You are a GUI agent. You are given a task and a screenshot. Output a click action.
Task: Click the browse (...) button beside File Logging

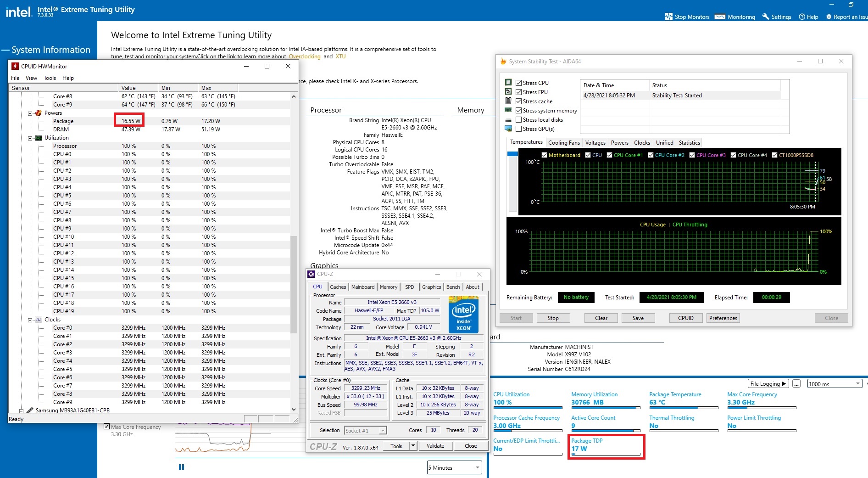[x=796, y=384]
